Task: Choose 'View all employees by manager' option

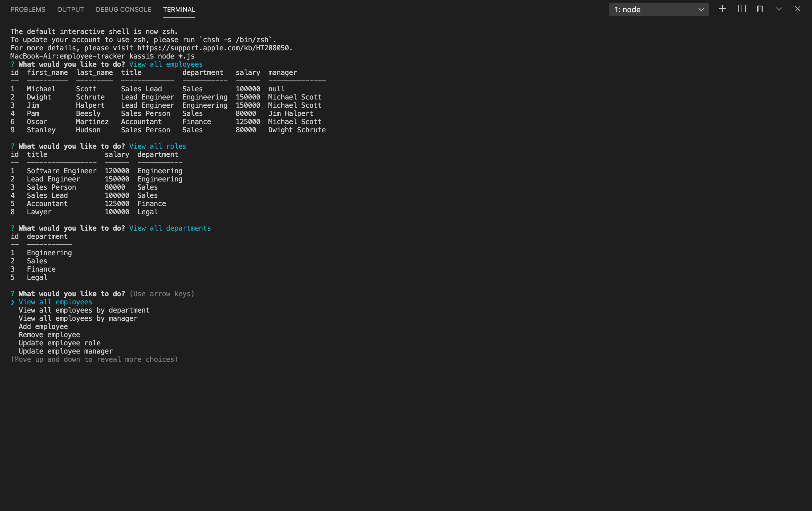Action: 78,318
